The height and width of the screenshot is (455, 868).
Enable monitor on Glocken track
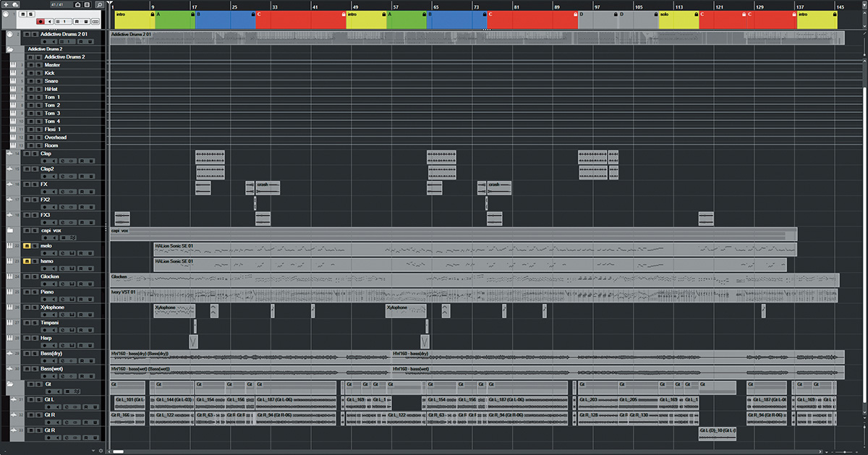(54, 284)
